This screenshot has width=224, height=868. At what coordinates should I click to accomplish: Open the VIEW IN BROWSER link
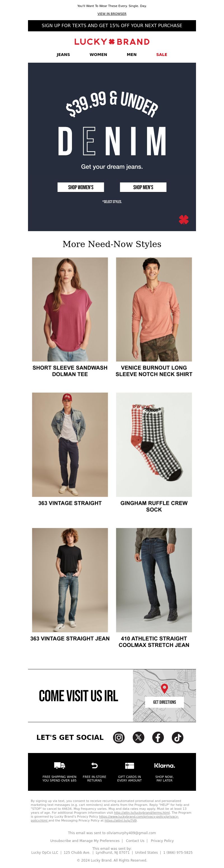(x=112, y=14)
